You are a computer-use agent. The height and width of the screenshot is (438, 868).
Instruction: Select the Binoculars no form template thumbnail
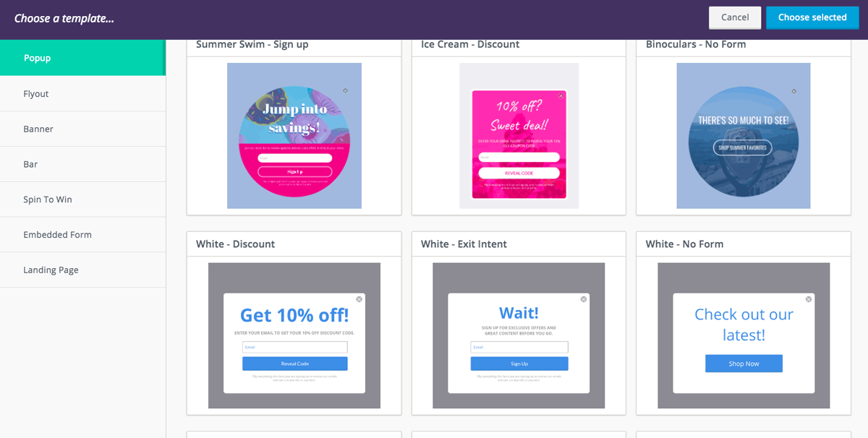[744, 136]
